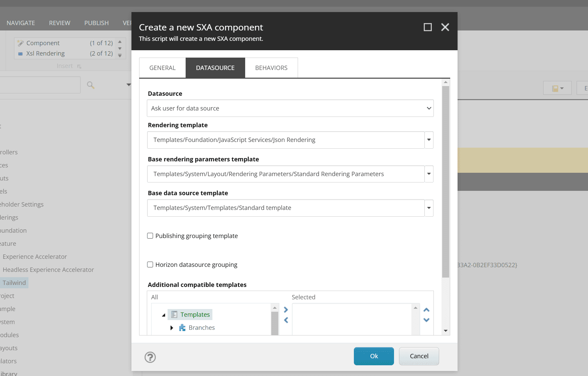
Task: Click the help question mark icon
Action: click(150, 357)
